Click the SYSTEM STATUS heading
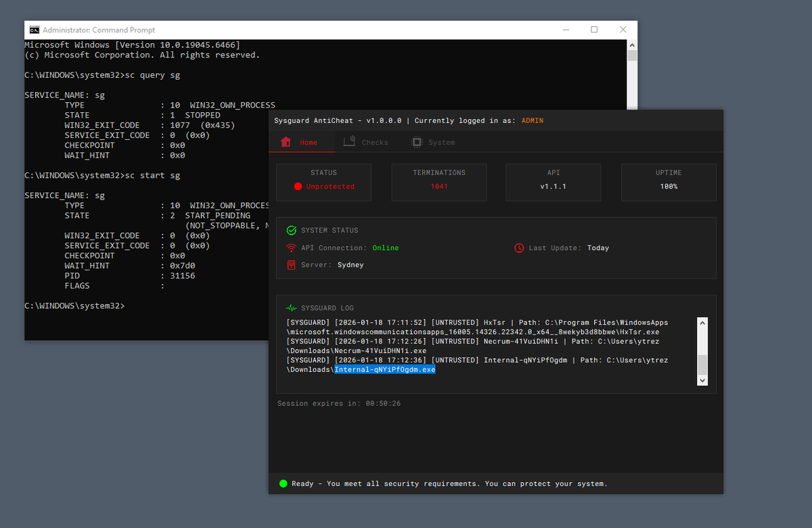812x528 pixels. (330, 231)
